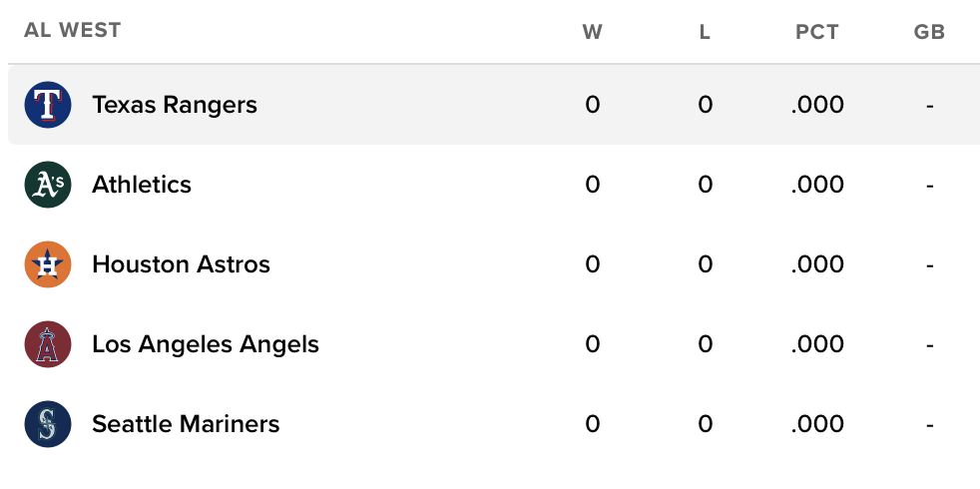Open the Los Angeles Angels link
980x489 pixels.
point(206,344)
